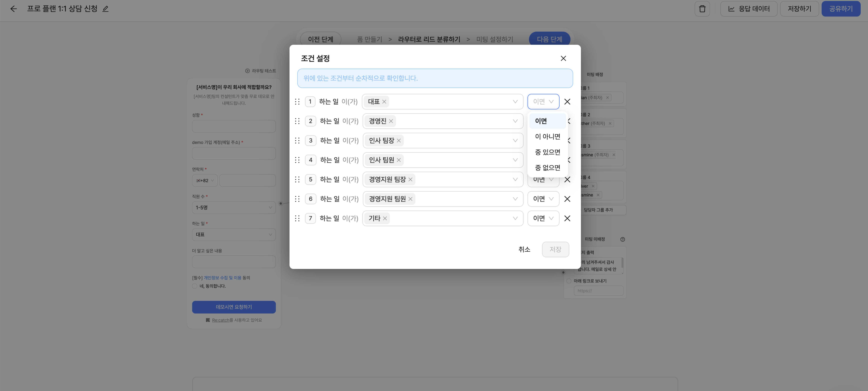The width and height of the screenshot is (868, 391).
Task: Open the 이면 dropdown in row 6
Action: click(543, 199)
